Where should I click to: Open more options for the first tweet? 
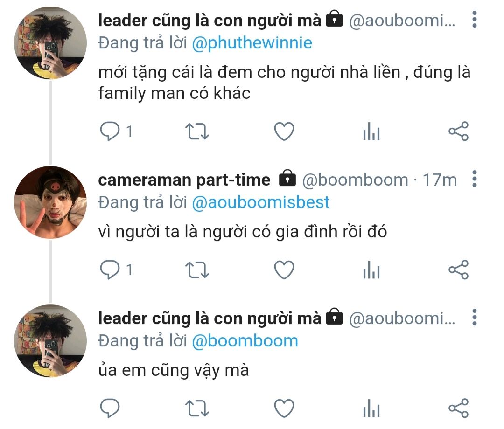tap(475, 20)
